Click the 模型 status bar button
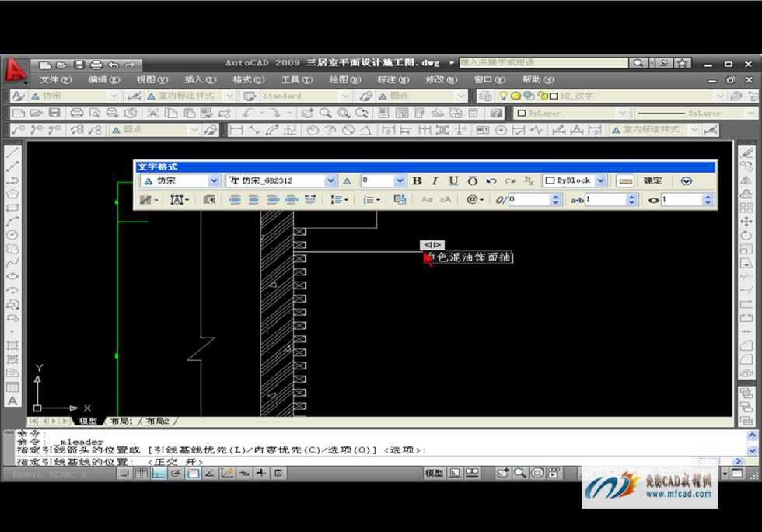 [x=434, y=473]
